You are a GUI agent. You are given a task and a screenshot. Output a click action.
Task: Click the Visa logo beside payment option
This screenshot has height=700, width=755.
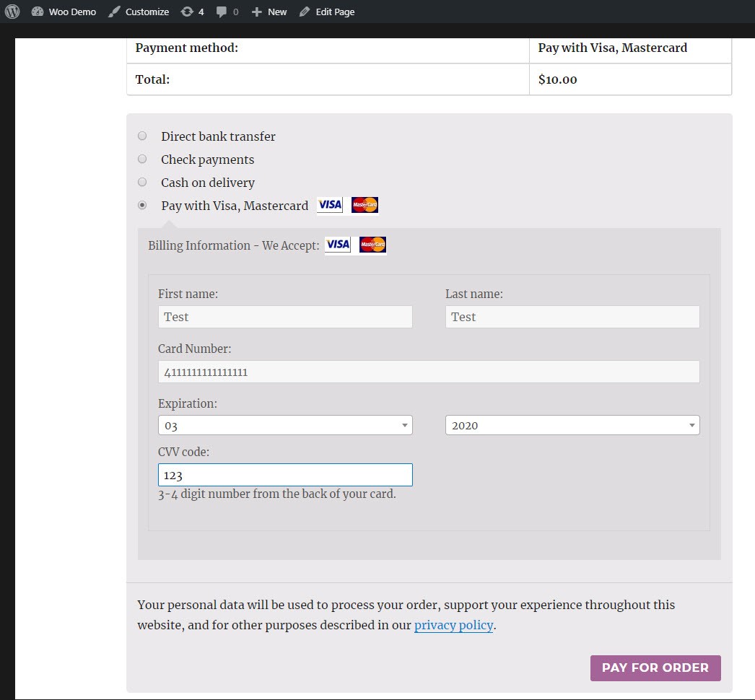[x=330, y=205]
